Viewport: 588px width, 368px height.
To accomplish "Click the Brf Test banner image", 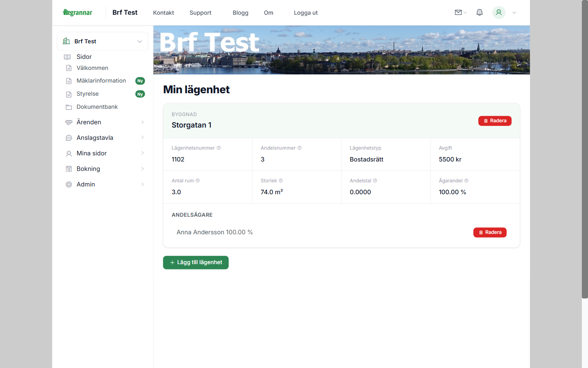I will pos(341,50).
